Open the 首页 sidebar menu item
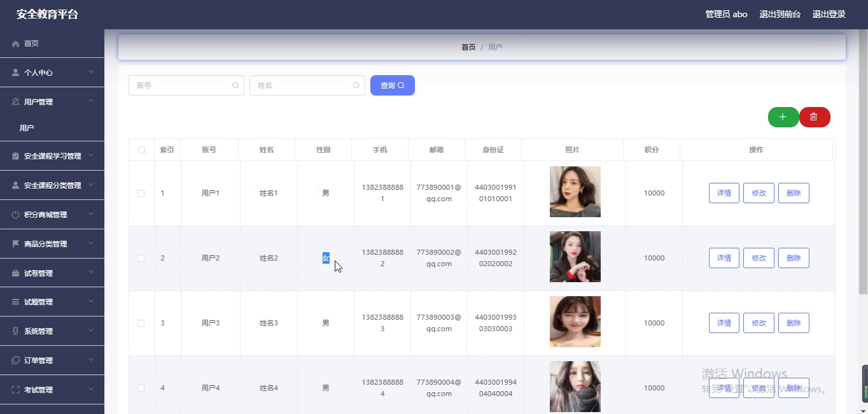The height and width of the screenshot is (414, 868). (x=52, y=43)
